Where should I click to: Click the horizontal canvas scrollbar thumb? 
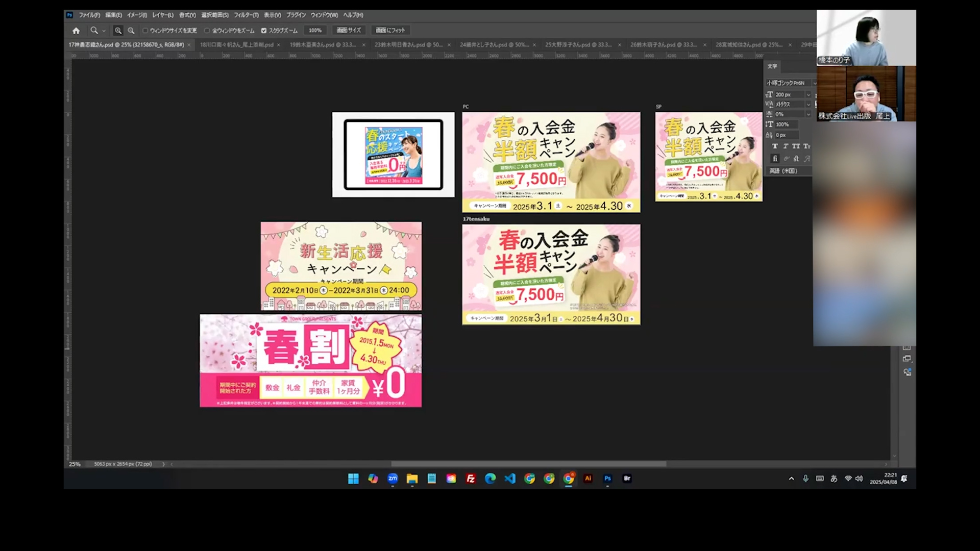529,464
